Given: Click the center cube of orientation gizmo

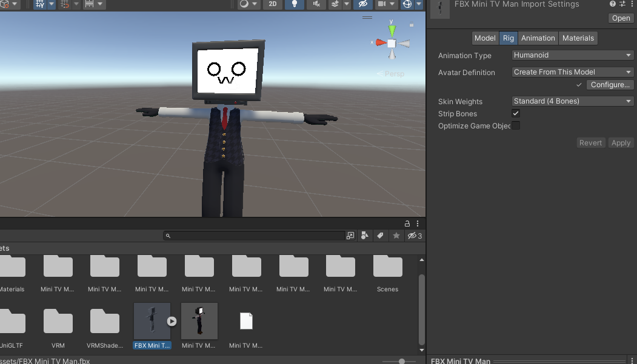Looking at the screenshot, I should click(x=392, y=44).
